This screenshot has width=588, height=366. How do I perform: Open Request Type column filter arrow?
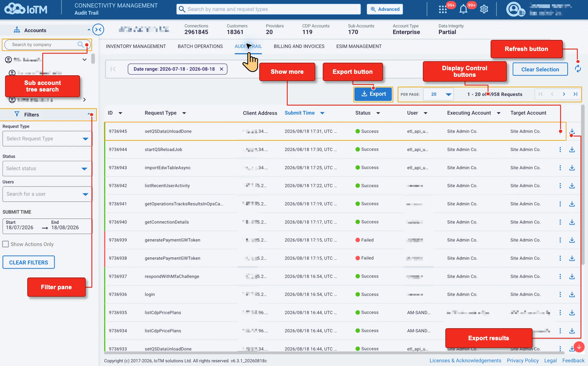tap(184, 113)
